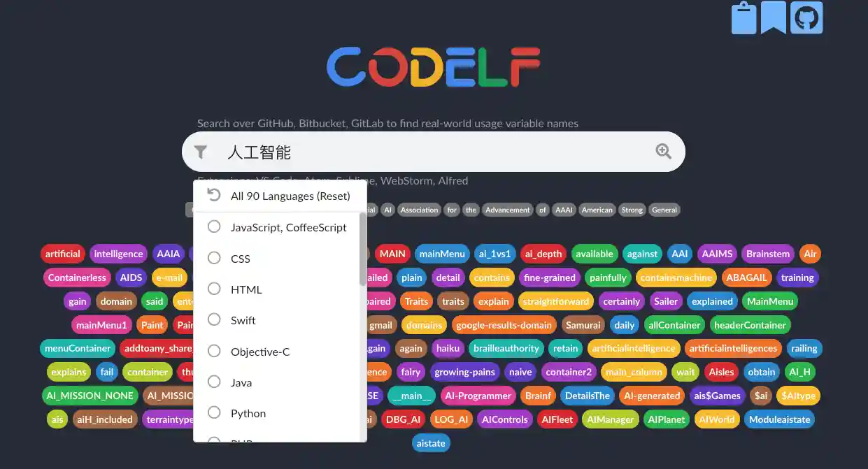Select the Java language radio option
This screenshot has width=868, height=469.
[215, 382]
